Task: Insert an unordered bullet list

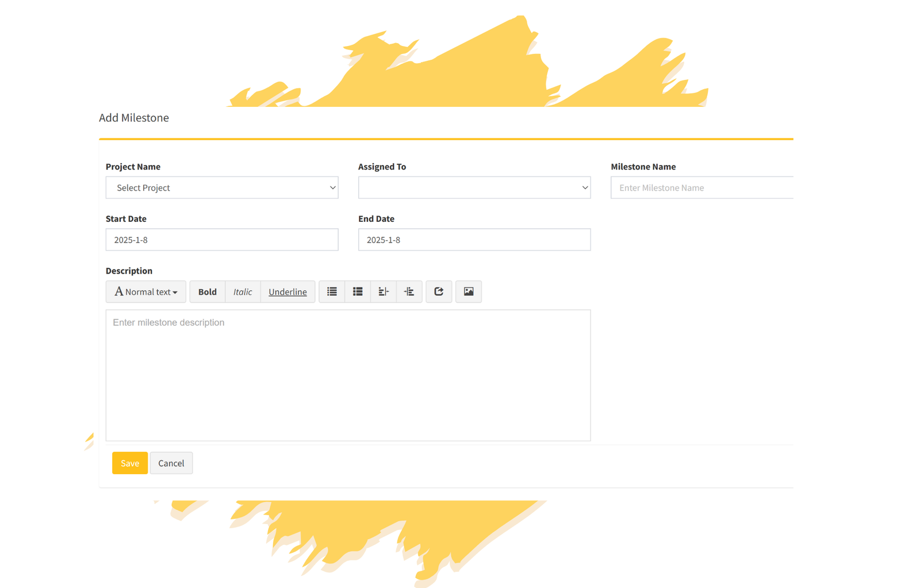Action: (332, 291)
